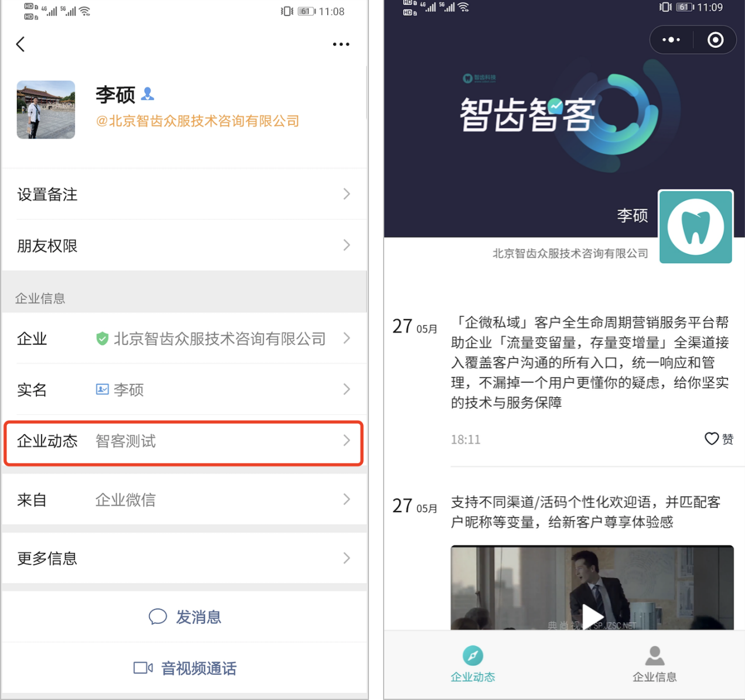Expand the 企业 row chevron

pyautogui.click(x=347, y=338)
